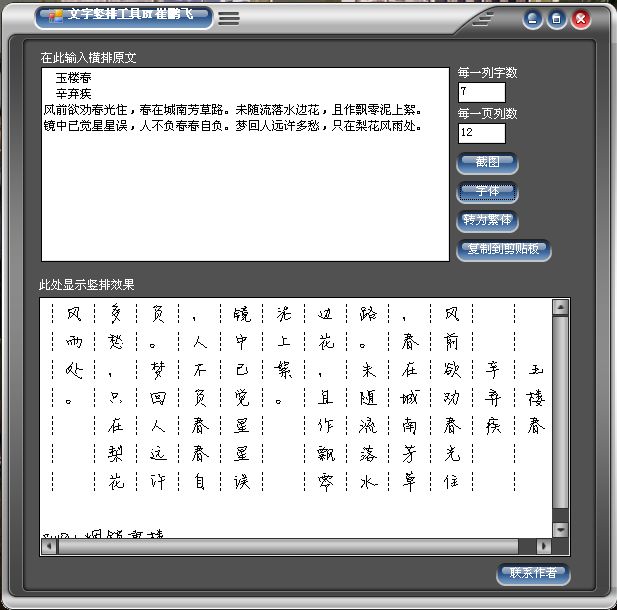Open font settings with the 字体 button
The width and height of the screenshot is (617, 610).
click(487, 191)
